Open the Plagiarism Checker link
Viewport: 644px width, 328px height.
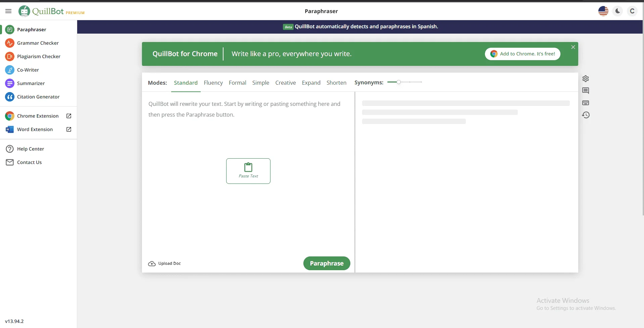coord(39,56)
